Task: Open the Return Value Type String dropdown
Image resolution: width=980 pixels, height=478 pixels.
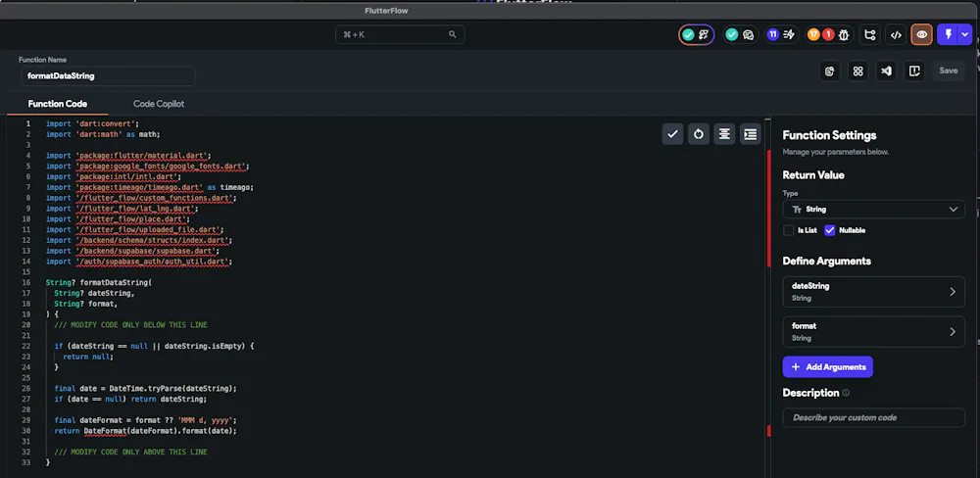Action: (874, 210)
